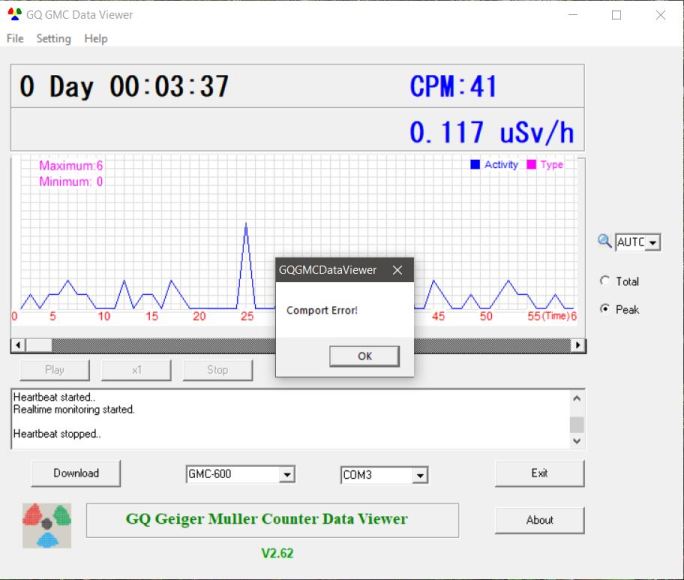
Task: Click the log box scroll down arrow
Action: pos(577,441)
